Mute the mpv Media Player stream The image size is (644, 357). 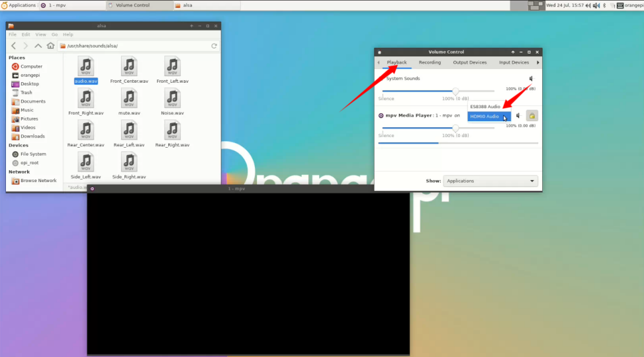(518, 116)
